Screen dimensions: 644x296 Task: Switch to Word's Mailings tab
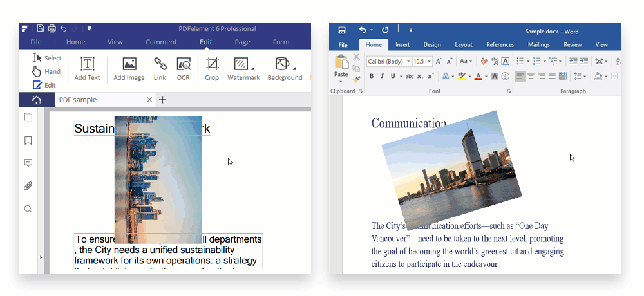tap(538, 45)
